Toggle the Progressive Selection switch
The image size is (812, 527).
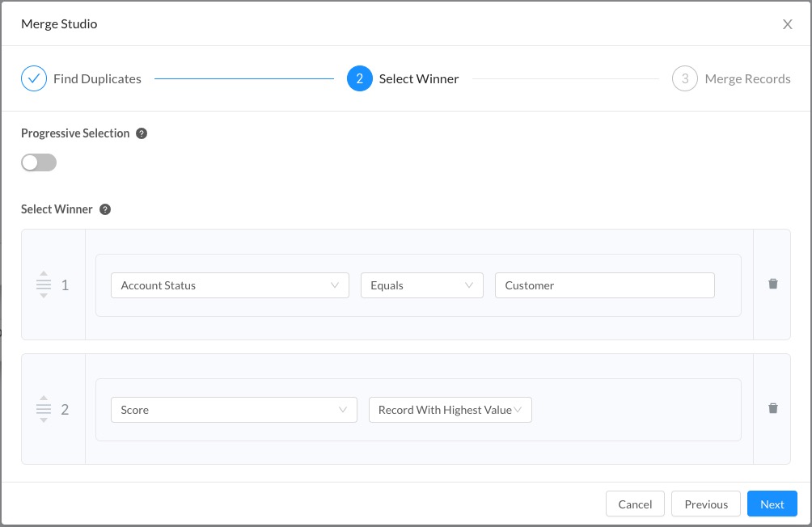pos(39,162)
